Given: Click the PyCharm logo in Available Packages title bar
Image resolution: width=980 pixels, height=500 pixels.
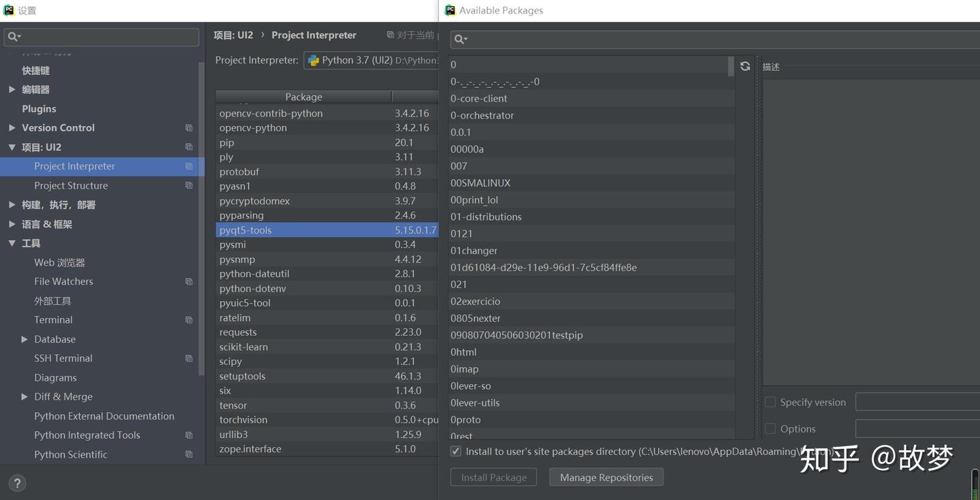Looking at the screenshot, I should point(448,10).
